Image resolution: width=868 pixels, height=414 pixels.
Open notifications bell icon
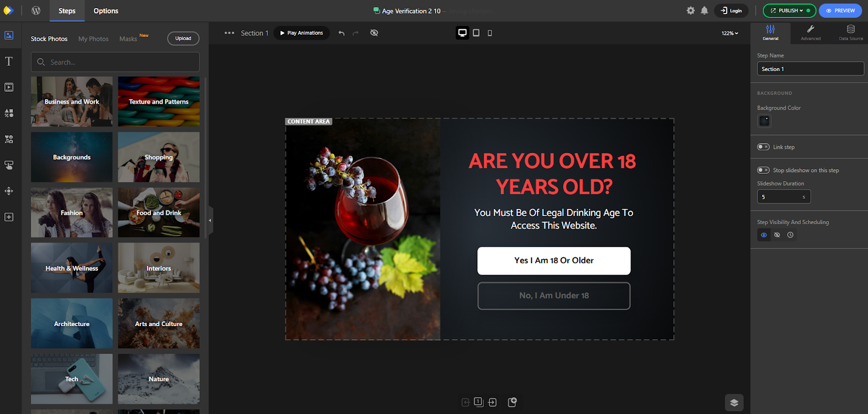(704, 10)
